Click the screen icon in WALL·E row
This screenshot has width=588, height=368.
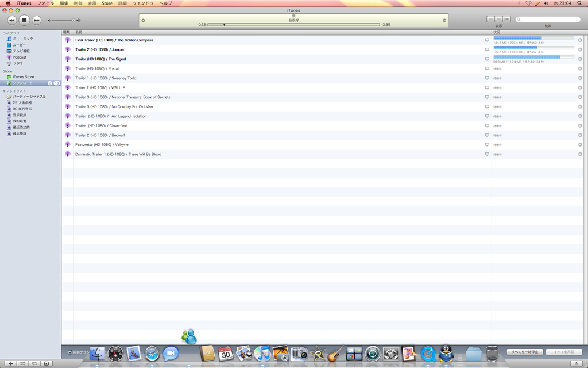click(x=487, y=87)
